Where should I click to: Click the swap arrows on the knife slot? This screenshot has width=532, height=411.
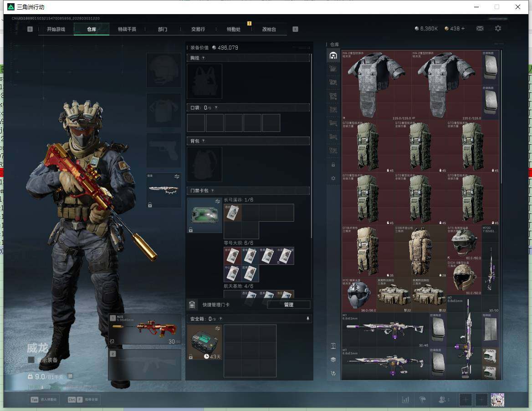pyautogui.click(x=177, y=177)
